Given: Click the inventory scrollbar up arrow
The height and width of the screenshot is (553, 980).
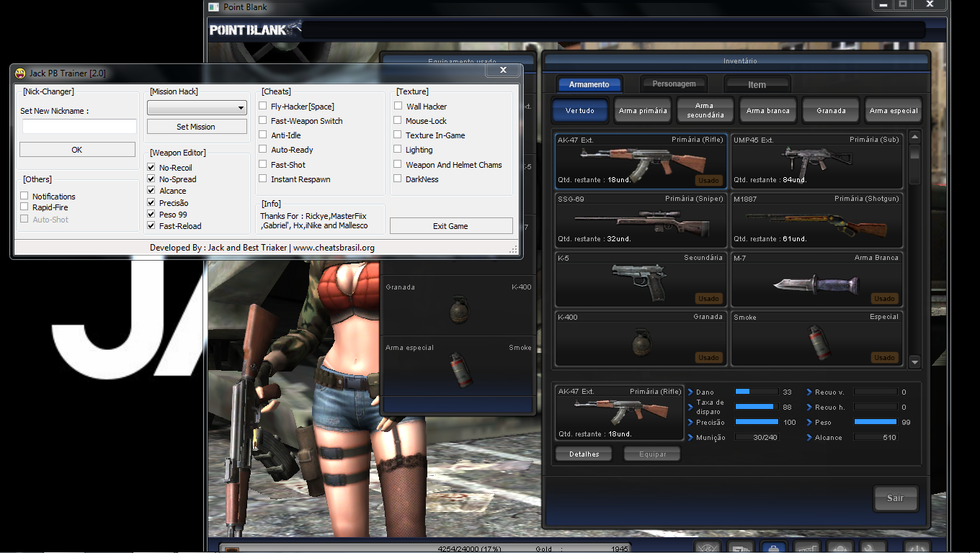Looking at the screenshot, I should click(914, 138).
